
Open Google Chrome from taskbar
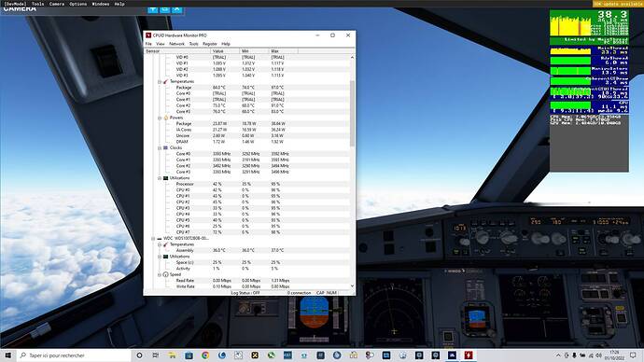click(x=205, y=355)
